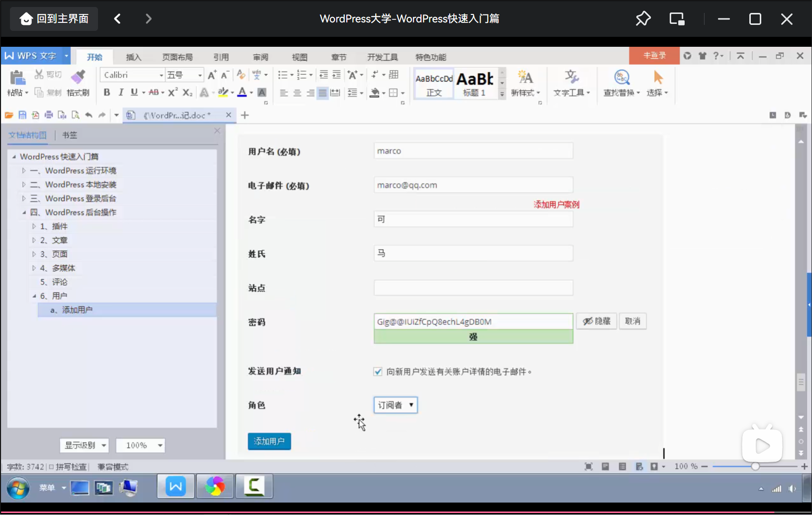Expand the 1、插件 tree node

[34, 226]
